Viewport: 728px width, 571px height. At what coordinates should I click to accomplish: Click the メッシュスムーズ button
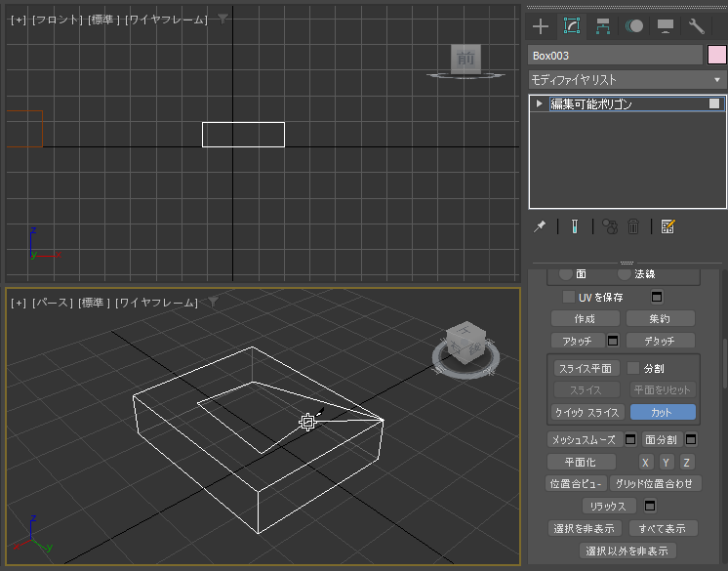click(584, 439)
